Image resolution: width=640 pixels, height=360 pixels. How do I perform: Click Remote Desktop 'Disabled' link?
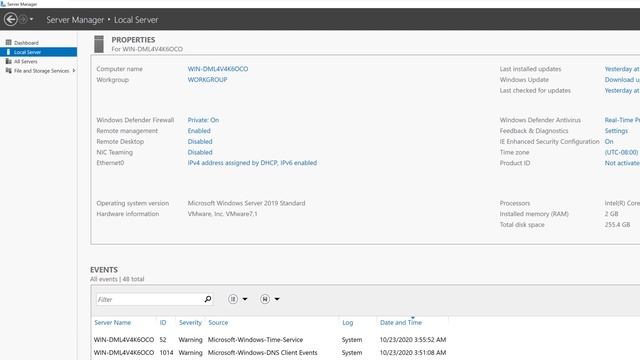(x=200, y=142)
